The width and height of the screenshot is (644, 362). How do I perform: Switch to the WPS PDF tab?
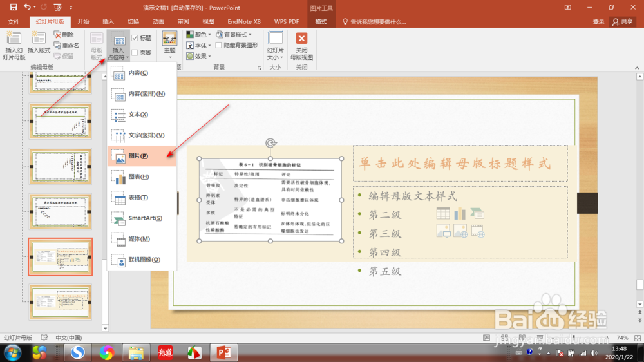point(287,22)
